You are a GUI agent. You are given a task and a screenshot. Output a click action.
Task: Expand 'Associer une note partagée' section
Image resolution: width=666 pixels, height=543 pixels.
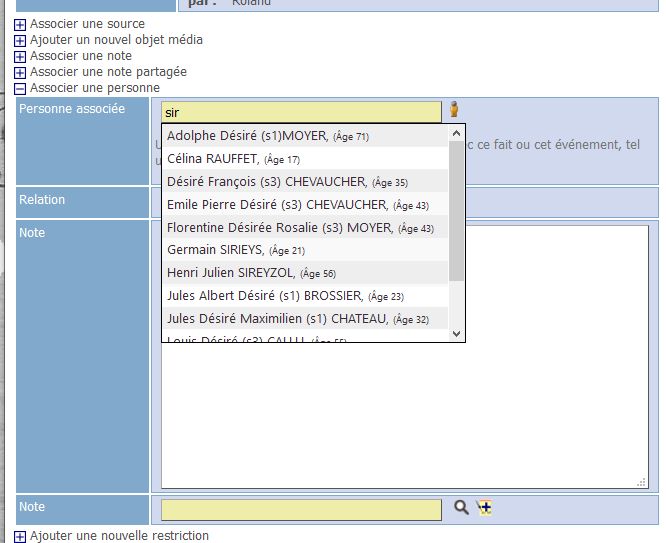click(20, 73)
